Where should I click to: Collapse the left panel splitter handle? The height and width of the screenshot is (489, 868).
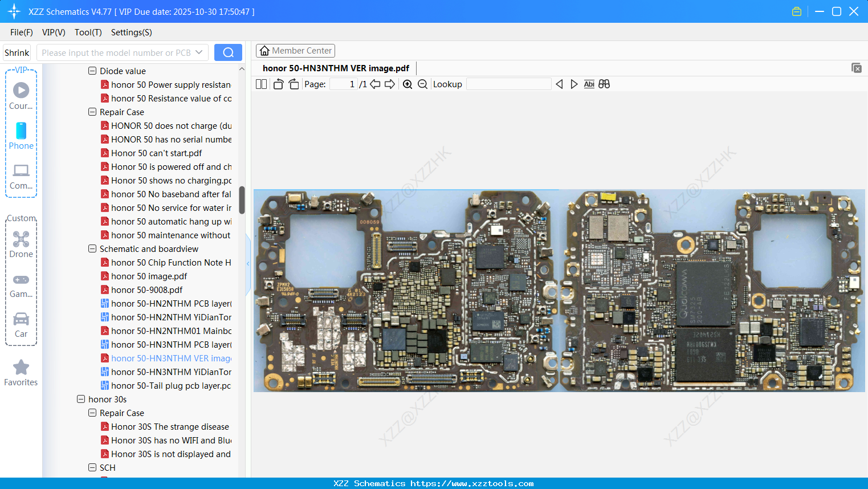(248, 264)
